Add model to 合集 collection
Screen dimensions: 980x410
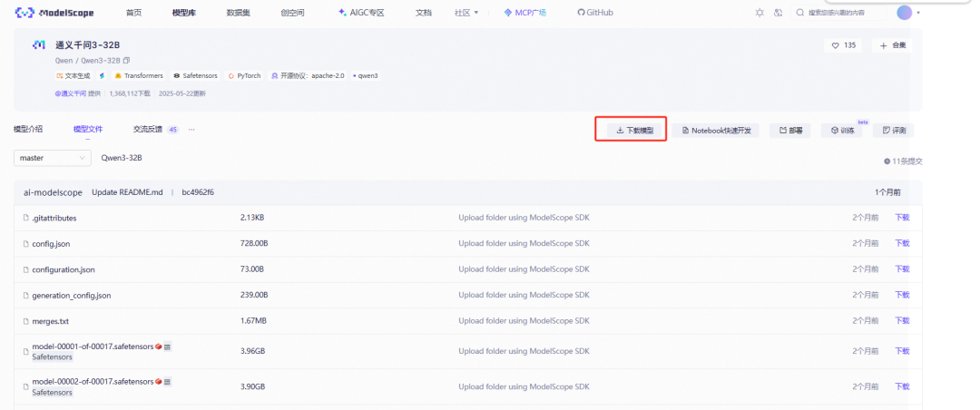[893, 45]
